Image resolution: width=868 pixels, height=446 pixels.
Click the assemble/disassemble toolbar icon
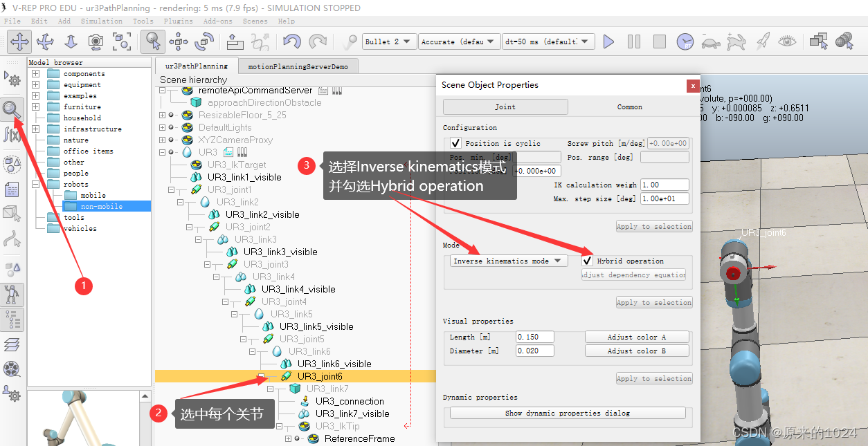pos(235,41)
